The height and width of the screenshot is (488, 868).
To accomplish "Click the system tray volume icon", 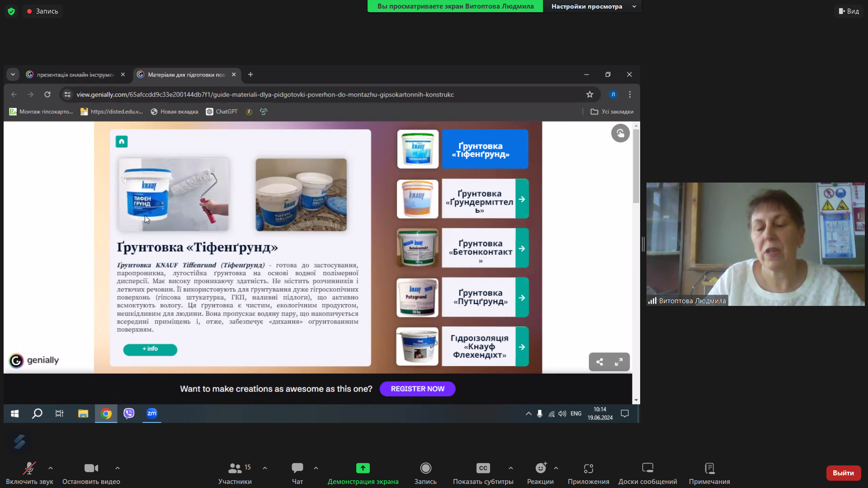I will tap(562, 413).
